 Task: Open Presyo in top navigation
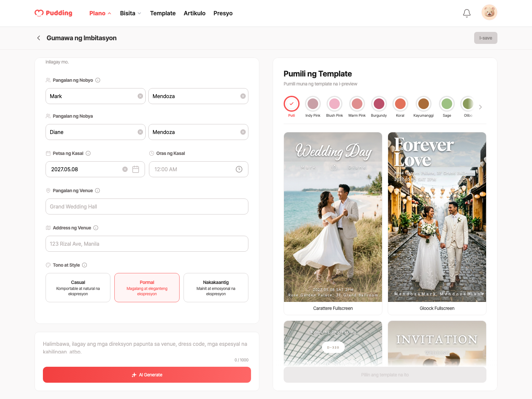coord(223,13)
